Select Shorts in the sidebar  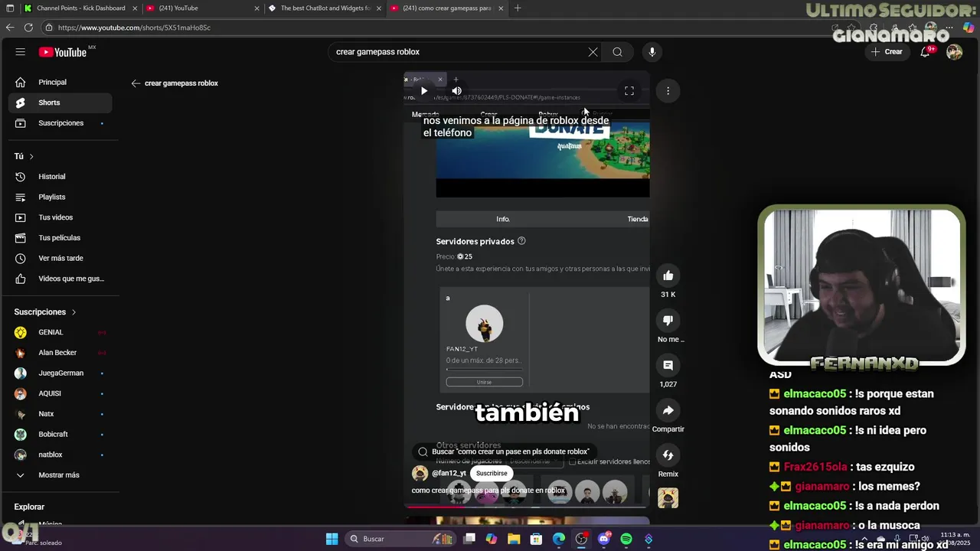click(x=59, y=103)
